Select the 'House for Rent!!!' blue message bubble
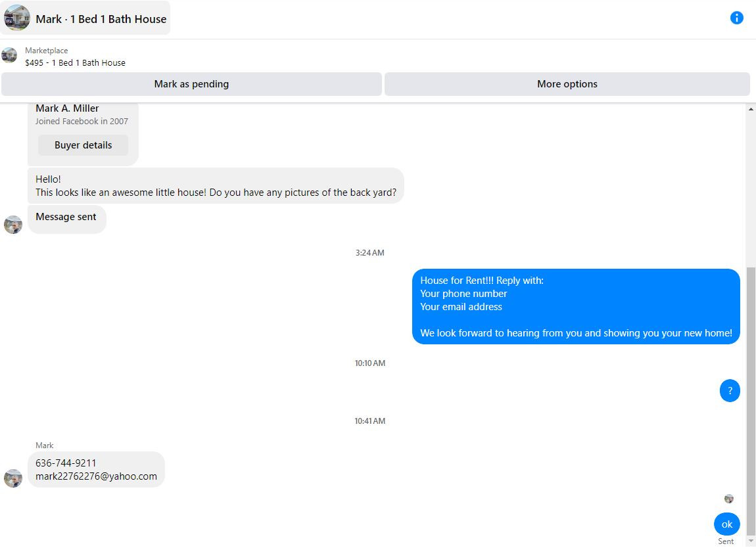Viewport: 756px width, 548px height. click(576, 307)
